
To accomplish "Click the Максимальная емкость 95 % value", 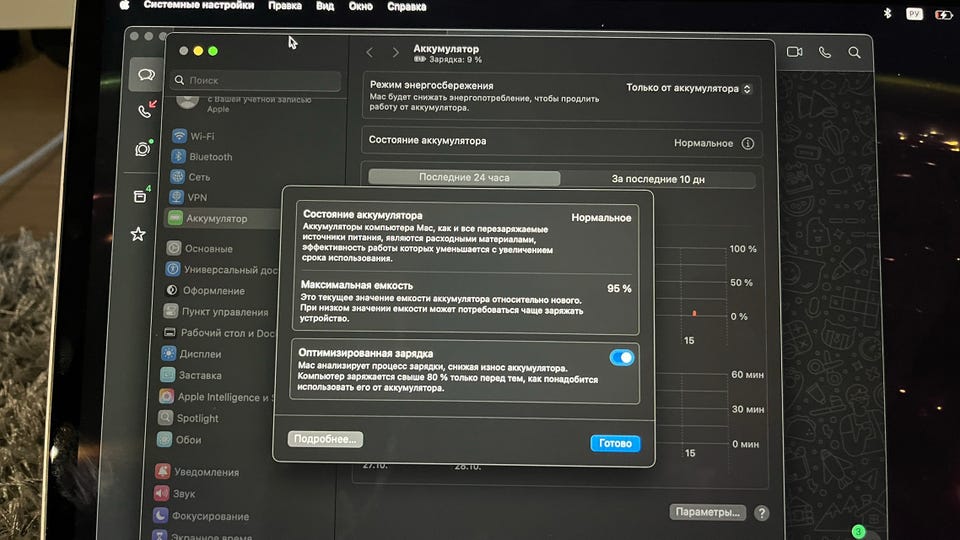I will click(619, 288).
